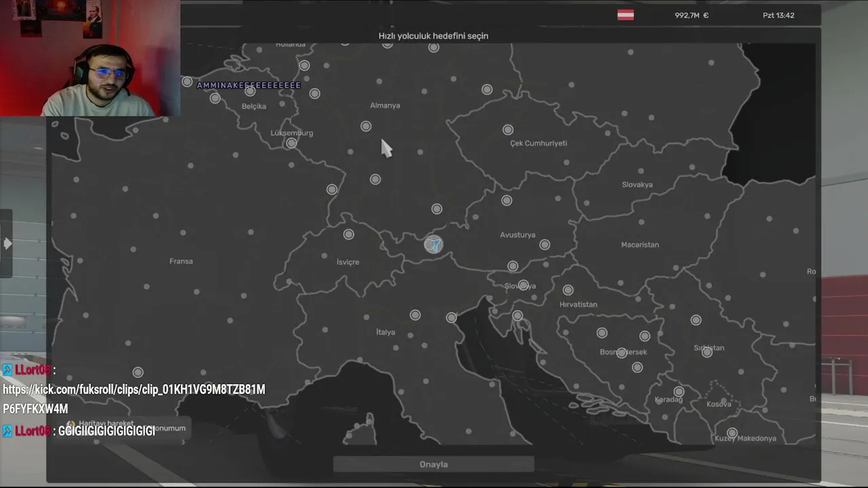Choose the garage marker on the Sırbistan label
This screenshot has height=488, width=868.
point(707,352)
